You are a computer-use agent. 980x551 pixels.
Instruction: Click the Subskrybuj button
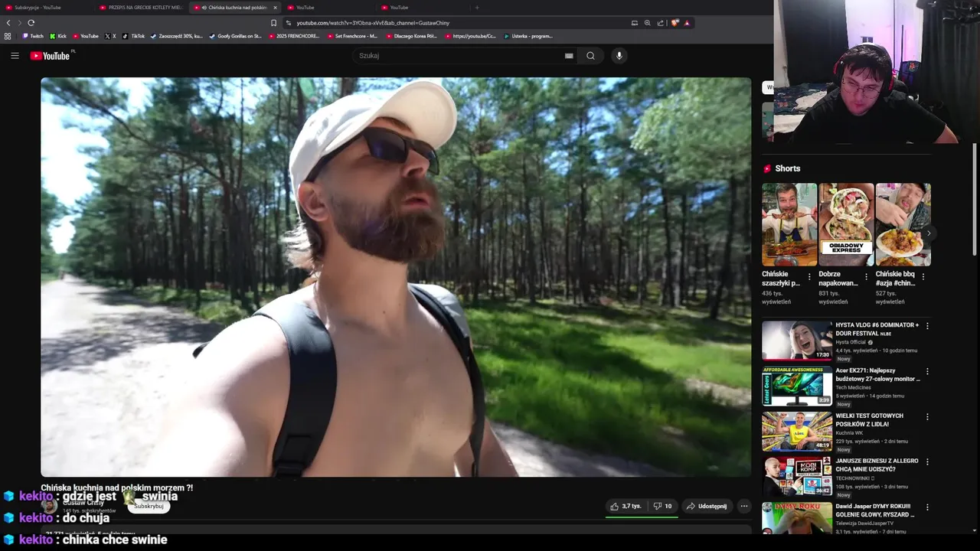149,506
